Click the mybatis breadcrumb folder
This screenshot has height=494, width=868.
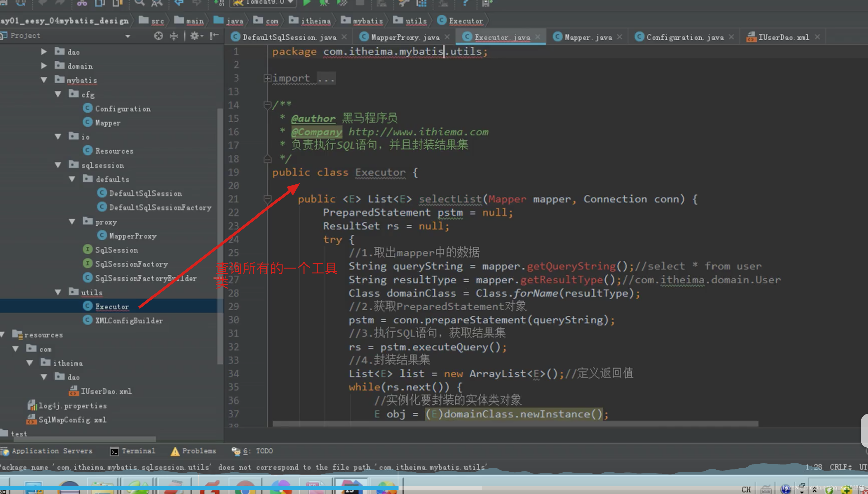362,21
